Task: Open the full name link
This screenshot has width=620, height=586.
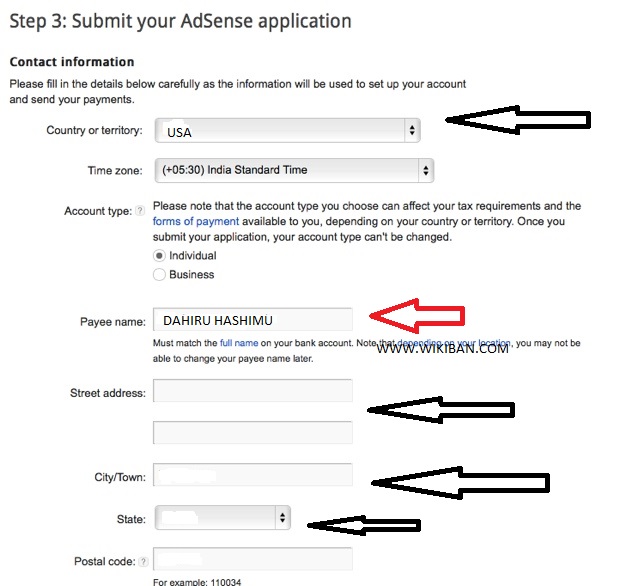Action: (x=239, y=343)
